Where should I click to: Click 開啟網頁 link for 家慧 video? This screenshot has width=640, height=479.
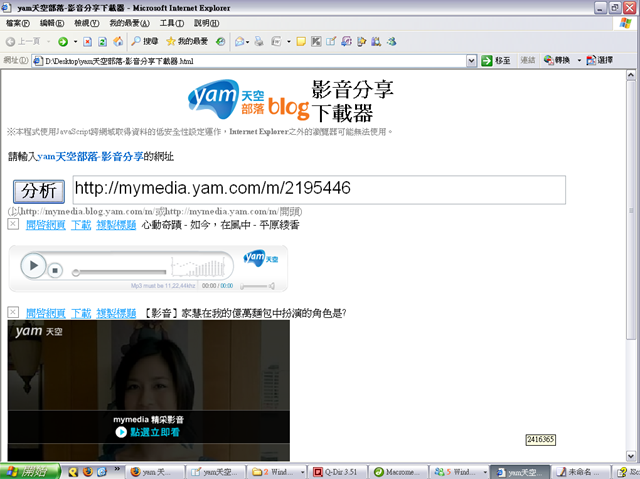pyautogui.click(x=46, y=313)
